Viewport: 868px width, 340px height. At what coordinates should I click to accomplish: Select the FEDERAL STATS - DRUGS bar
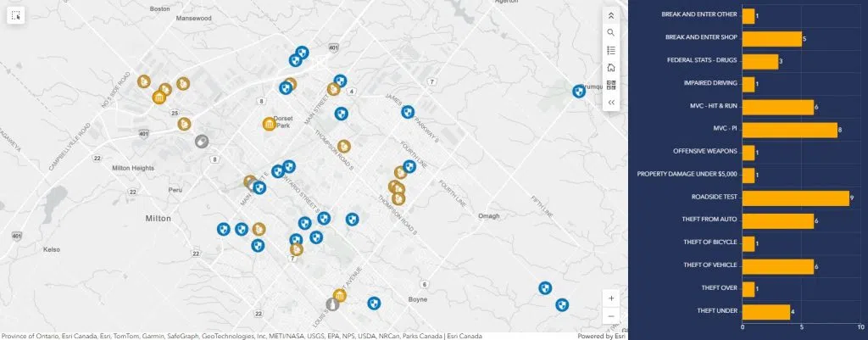(x=759, y=61)
